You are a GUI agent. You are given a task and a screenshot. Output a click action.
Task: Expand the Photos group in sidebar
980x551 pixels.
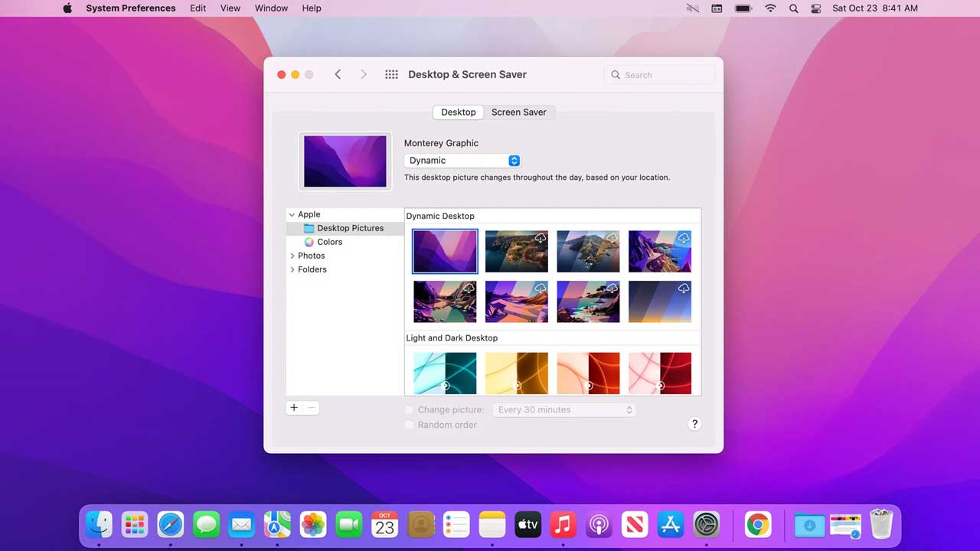pyautogui.click(x=292, y=256)
